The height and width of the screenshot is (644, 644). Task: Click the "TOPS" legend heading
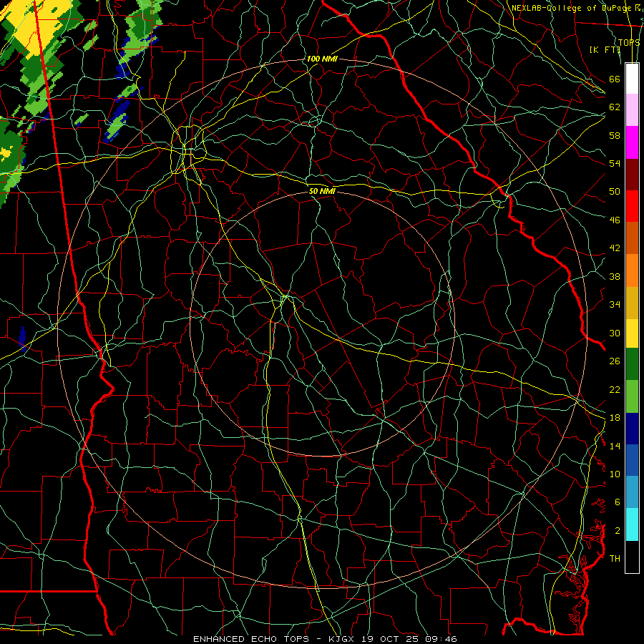click(x=629, y=42)
